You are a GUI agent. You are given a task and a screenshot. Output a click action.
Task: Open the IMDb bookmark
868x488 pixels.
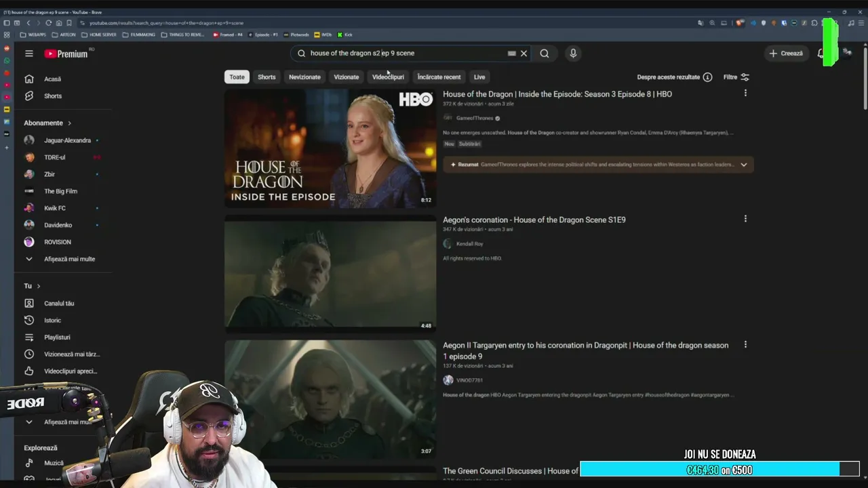coord(323,35)
